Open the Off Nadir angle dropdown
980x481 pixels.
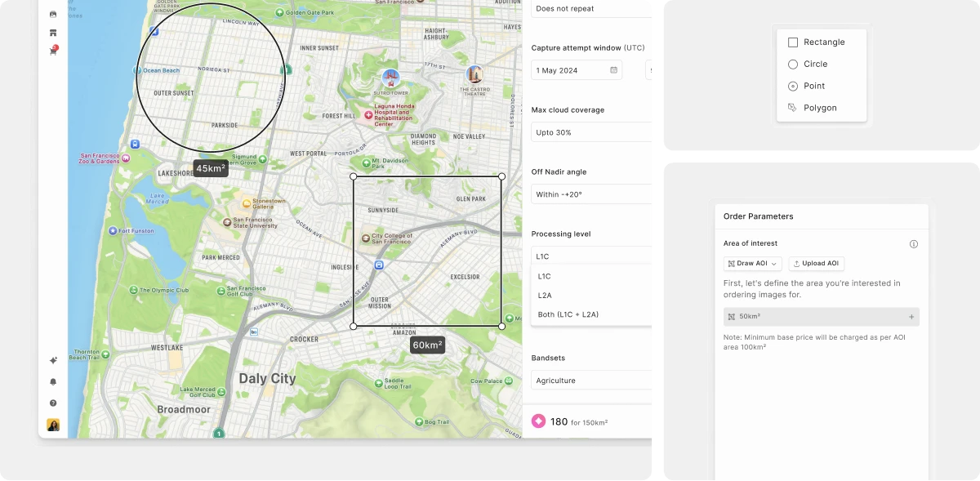(591, 194)
